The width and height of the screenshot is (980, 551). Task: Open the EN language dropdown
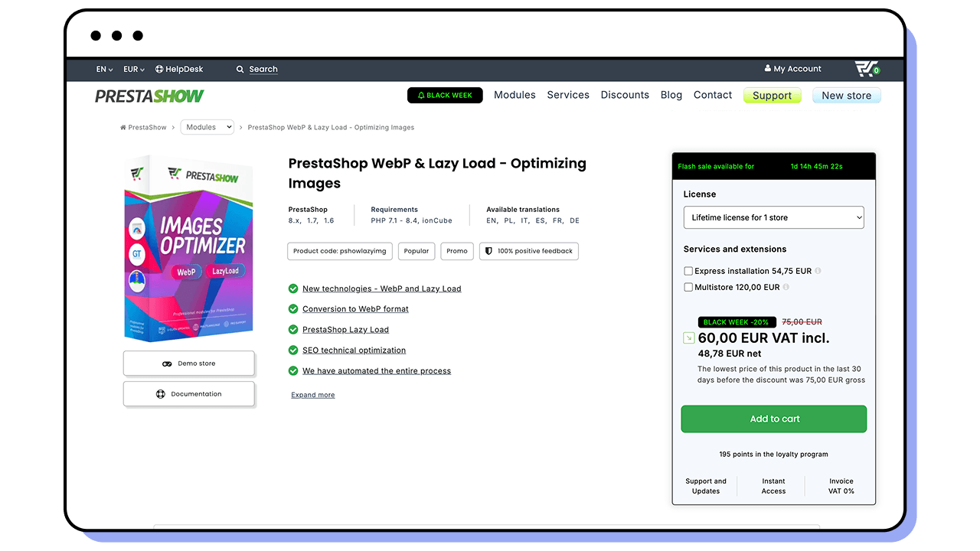[x=104, y=69]
